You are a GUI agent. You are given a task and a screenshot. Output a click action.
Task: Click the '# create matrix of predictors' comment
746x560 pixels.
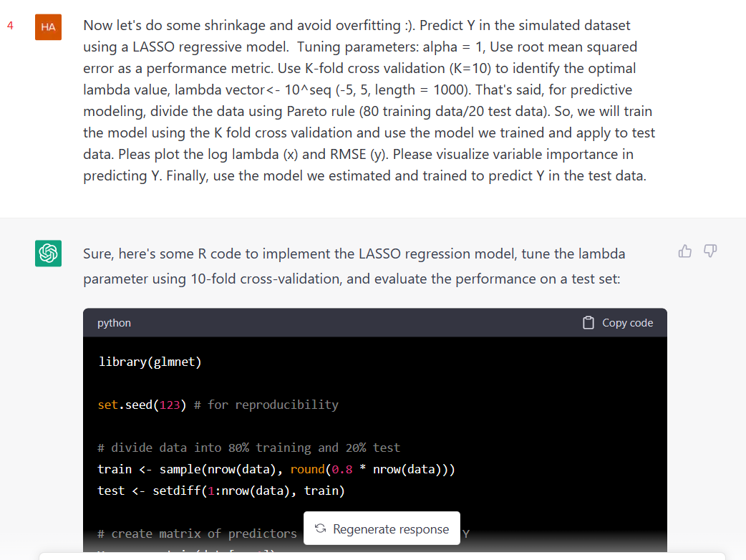(x=197, y=534)
